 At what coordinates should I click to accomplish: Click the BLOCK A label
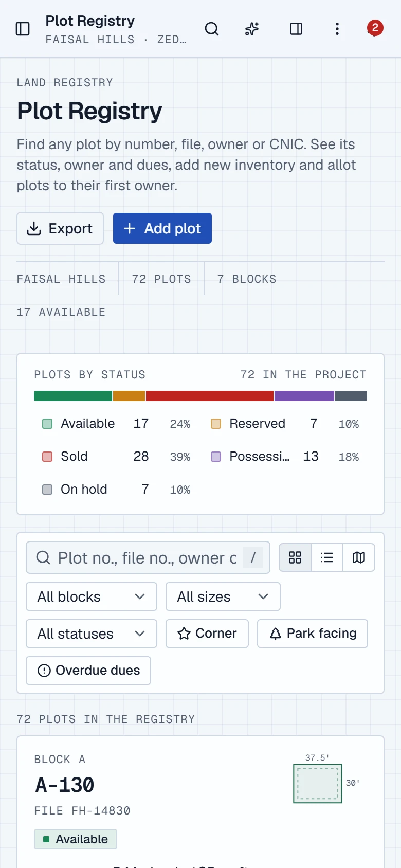[x=60, y=759]
